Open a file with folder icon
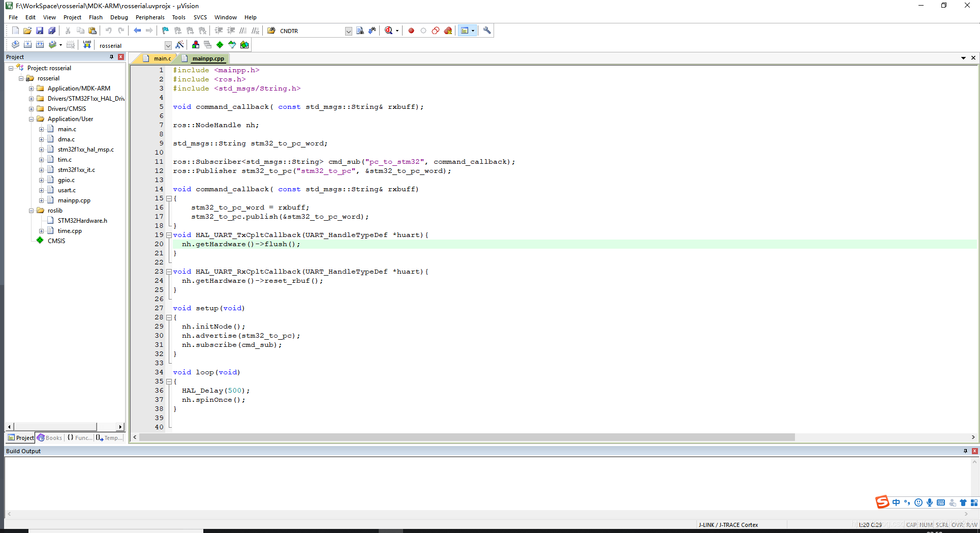 pyautogui.click(x=27, y=31)
